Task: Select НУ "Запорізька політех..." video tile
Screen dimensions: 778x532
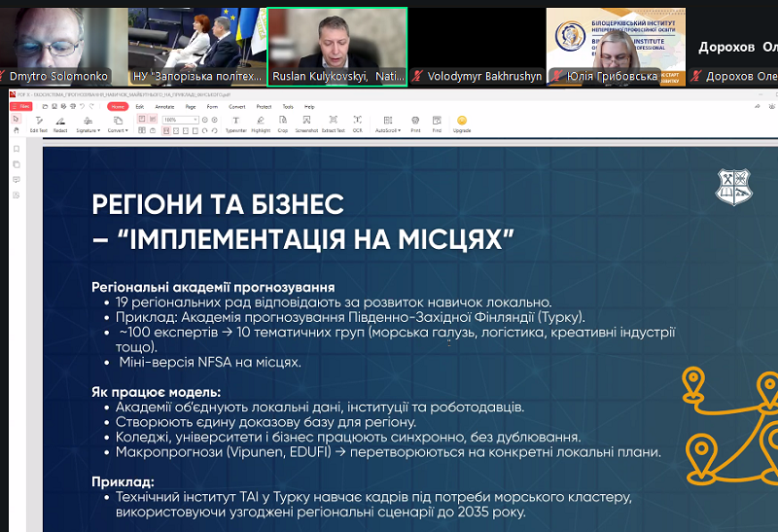Action: 197,47
